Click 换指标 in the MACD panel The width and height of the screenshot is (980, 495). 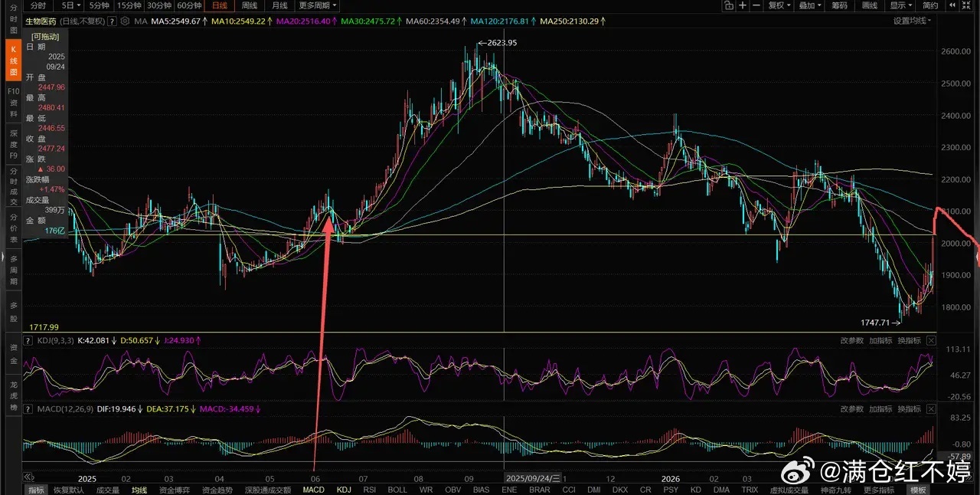[909, 409]
